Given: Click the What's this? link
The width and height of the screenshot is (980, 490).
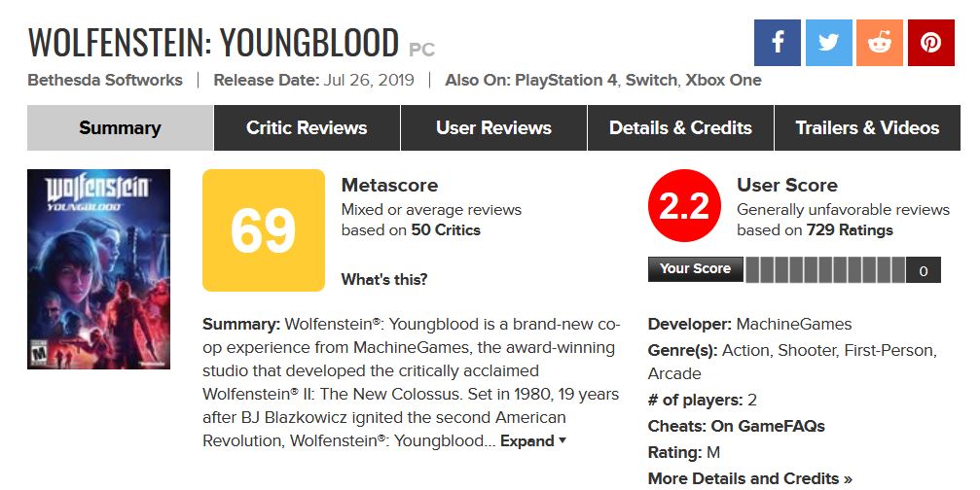Looking at the screenshot, I should tap(384, 280).
